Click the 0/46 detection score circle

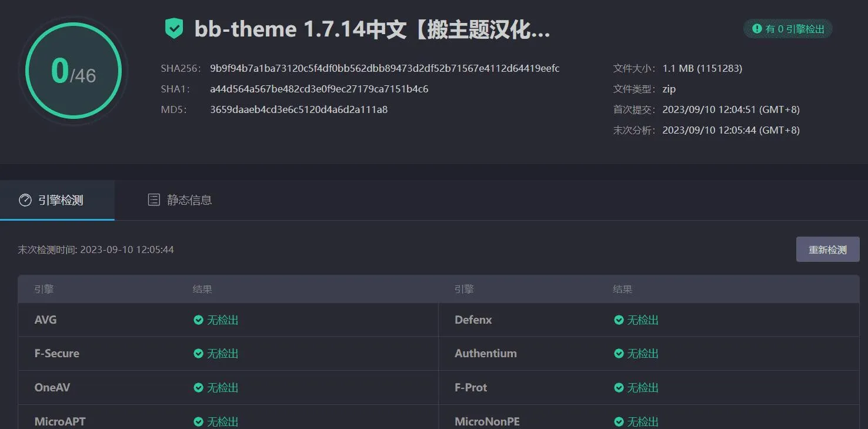74,71
